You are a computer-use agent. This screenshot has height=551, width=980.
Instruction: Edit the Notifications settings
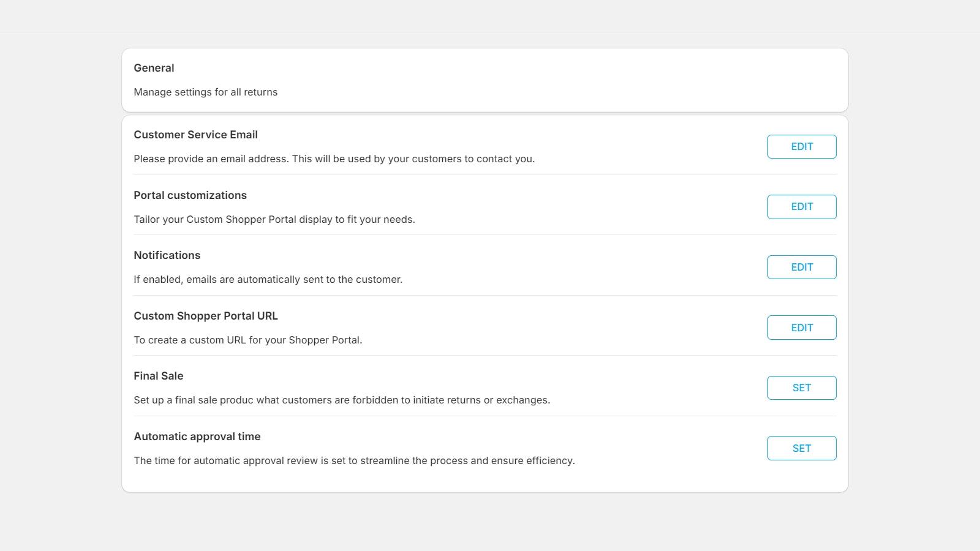(801, 268)
